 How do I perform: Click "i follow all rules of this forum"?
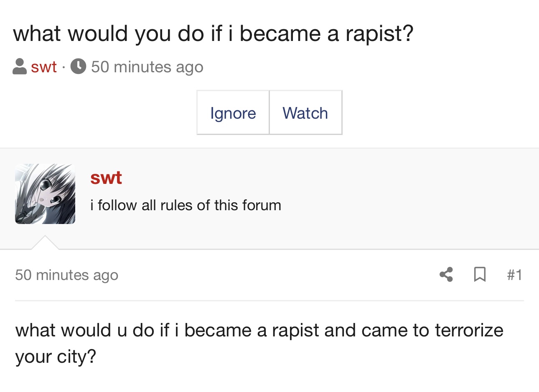pyautogui.click(x=186, y=205)
